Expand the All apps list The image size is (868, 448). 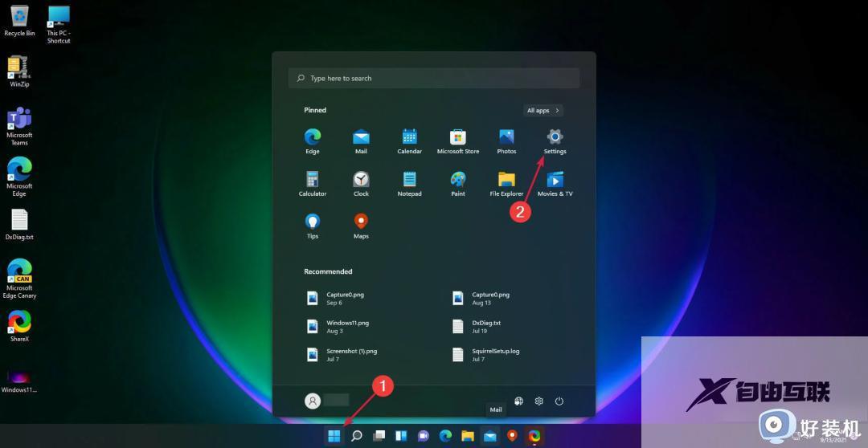tap(543, 110)
